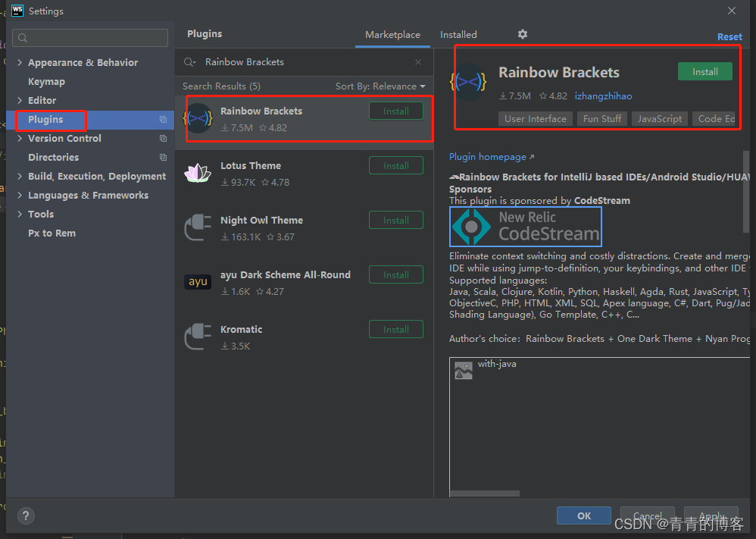Install the Kromatic plugin
The height and width of the screenshot is (539, 756).
point(396,330)
